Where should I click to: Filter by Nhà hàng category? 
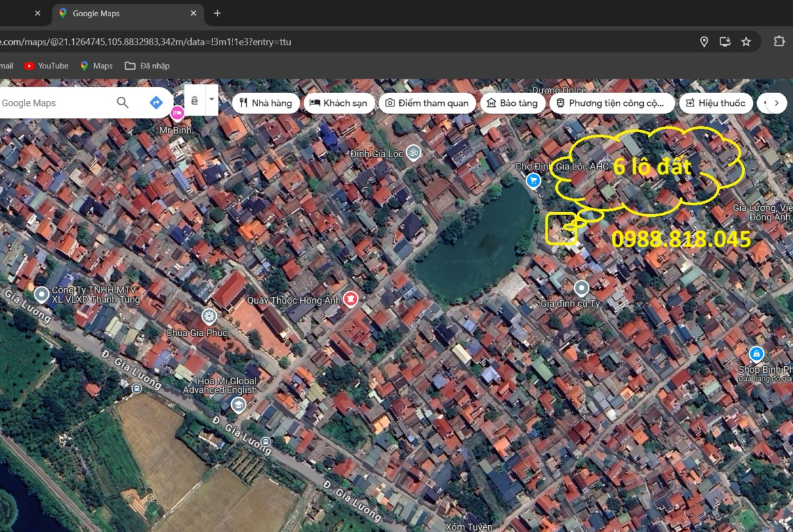(x=266, y=103)
